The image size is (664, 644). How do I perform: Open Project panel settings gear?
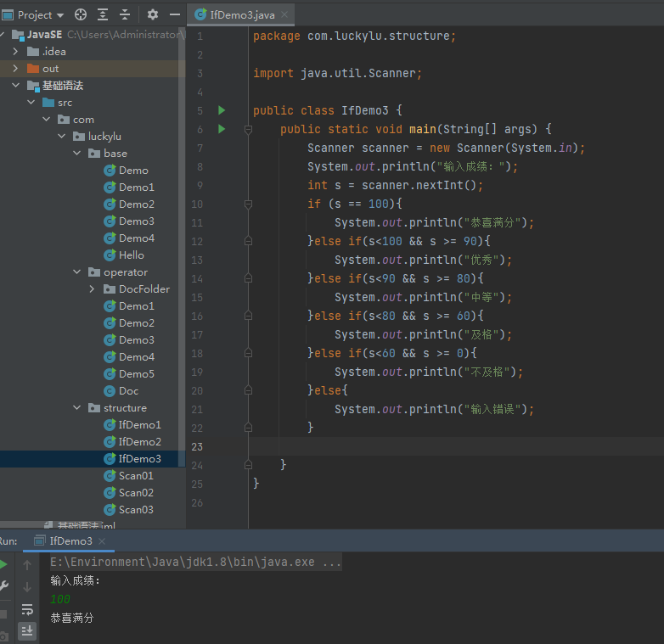tap(153, 14)
